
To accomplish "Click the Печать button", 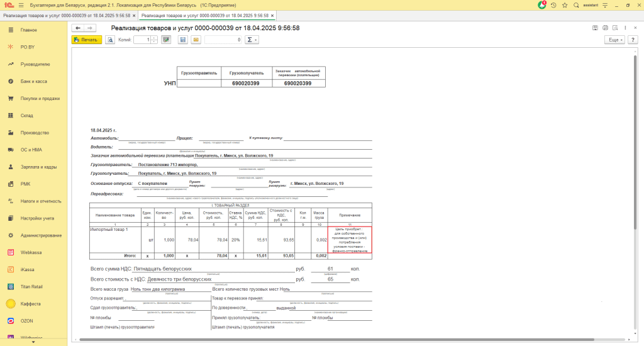I will (87, 40).
